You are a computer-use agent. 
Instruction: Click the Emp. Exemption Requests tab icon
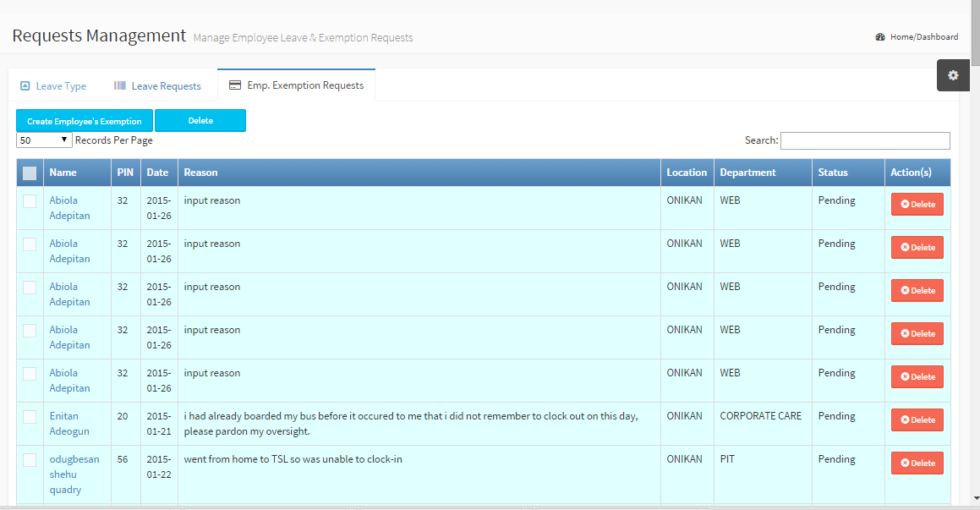pyautogui.click(x=235, y=85)
